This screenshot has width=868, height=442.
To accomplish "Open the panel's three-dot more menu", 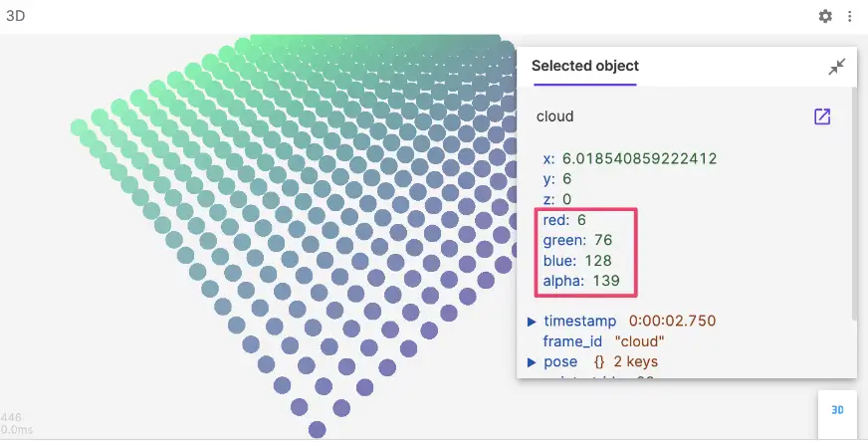I will click(849, 16).
